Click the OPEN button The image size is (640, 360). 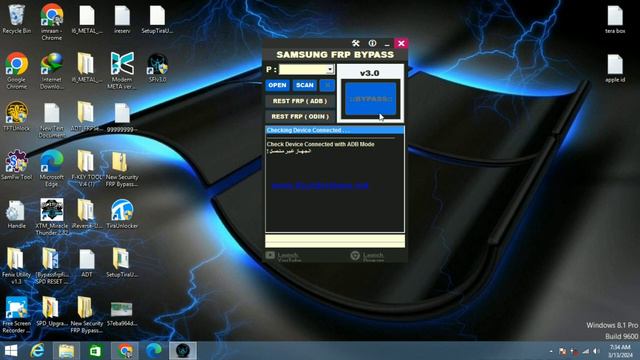[278, 85]
